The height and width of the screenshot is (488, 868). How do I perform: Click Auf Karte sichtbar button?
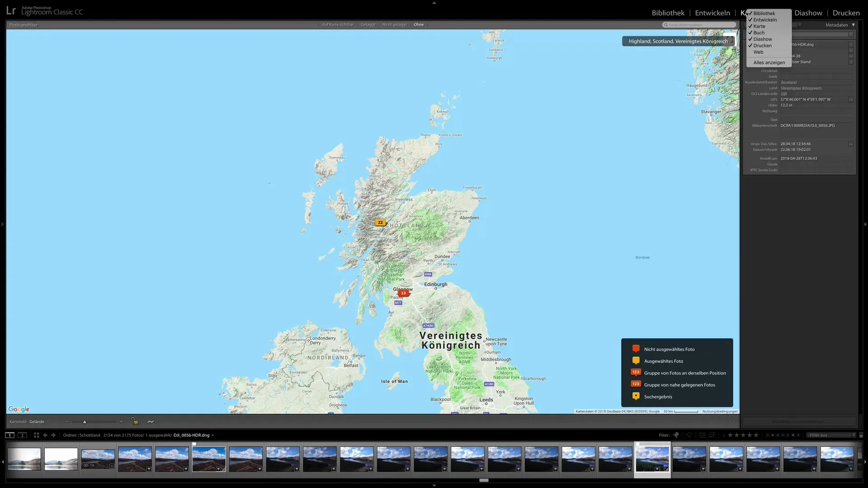(x=338, y=24)
